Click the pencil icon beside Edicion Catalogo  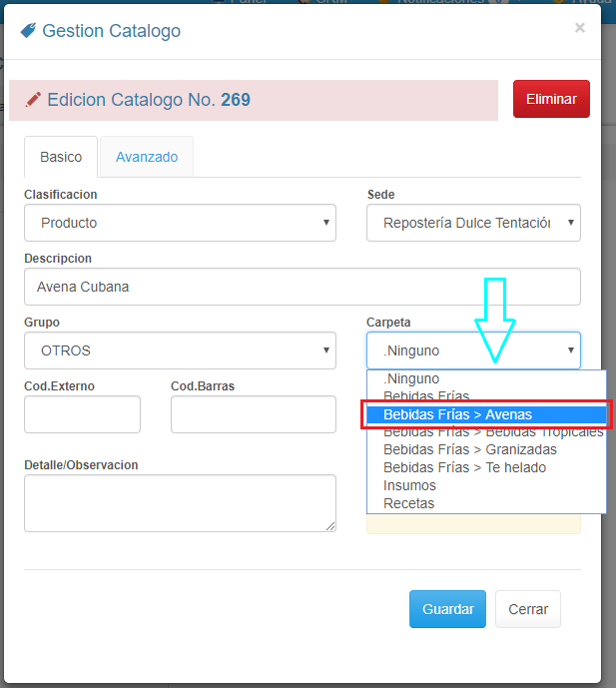[x=34, y=100]
